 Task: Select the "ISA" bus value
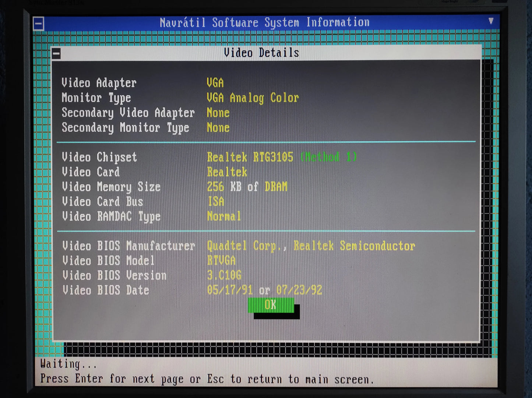tap(216, 201)
